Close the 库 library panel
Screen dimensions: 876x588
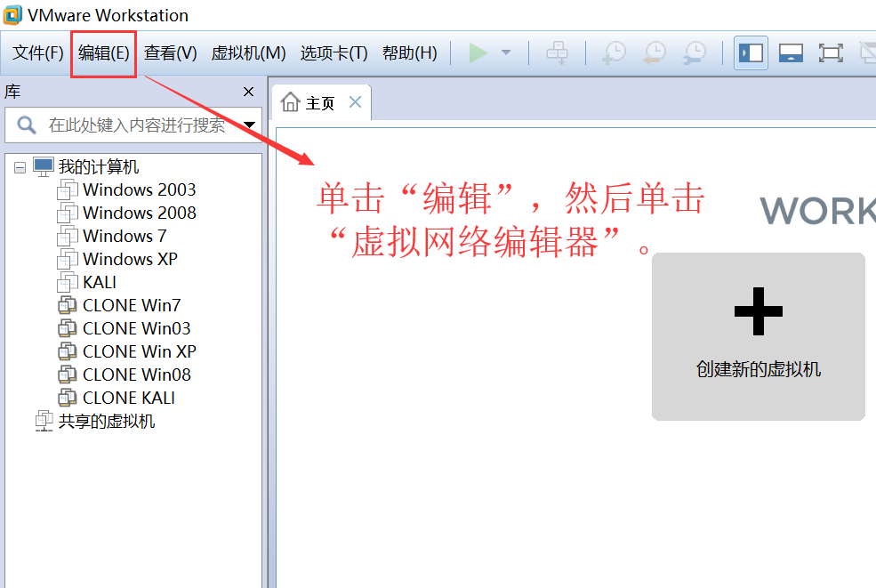[x=249, y=92]
